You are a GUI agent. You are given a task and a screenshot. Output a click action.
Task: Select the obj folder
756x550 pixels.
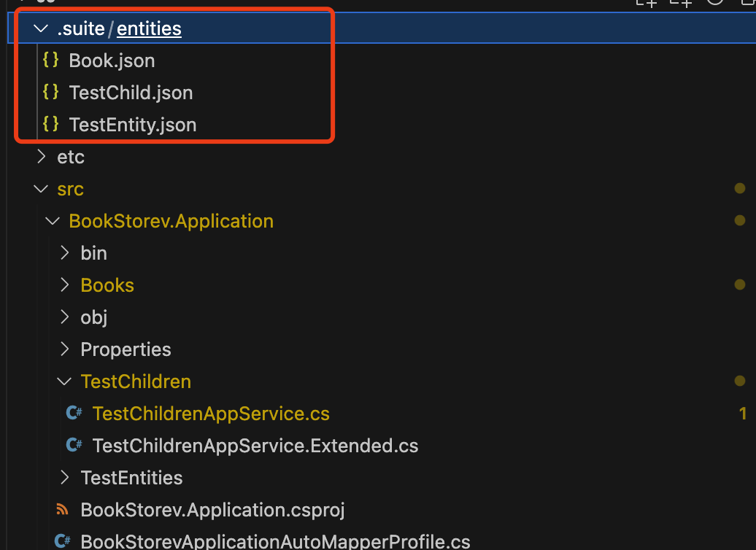pos(94,317)
